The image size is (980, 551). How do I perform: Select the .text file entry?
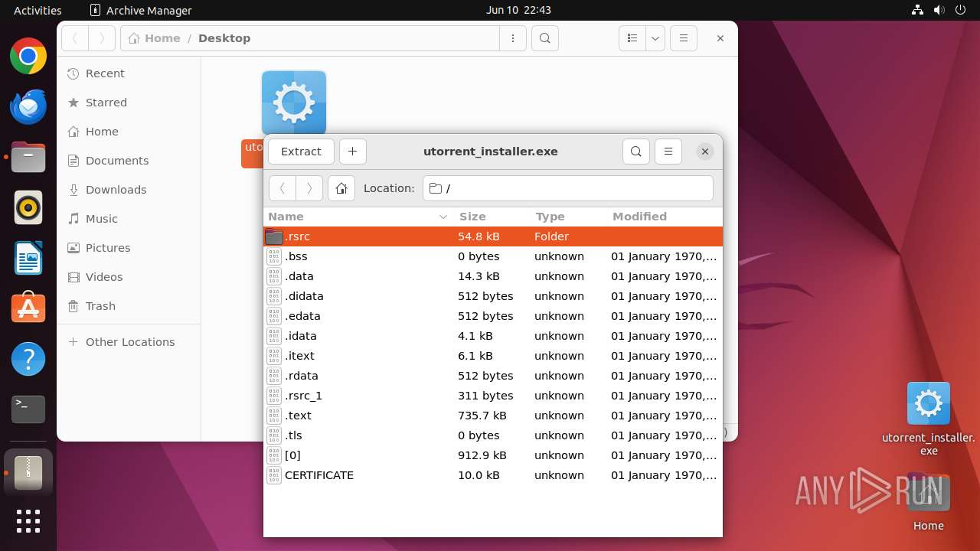click(493, 416)
